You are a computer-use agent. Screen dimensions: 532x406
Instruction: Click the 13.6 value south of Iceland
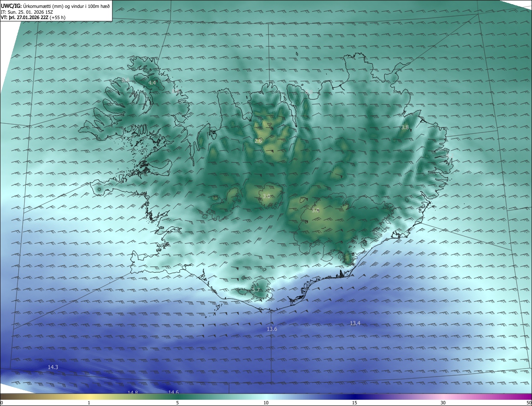click(x=272, y=329)
